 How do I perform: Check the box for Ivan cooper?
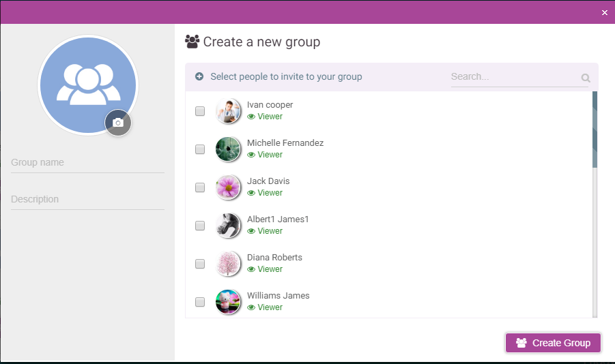200,111
